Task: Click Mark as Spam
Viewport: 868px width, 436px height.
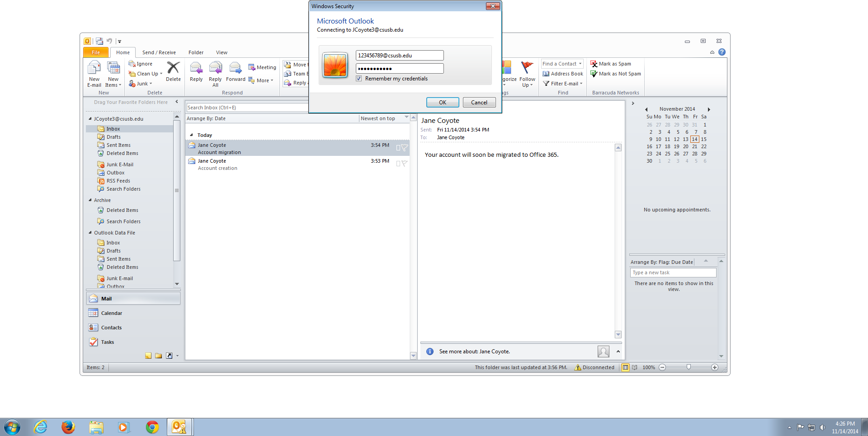Action: (611, 64)
